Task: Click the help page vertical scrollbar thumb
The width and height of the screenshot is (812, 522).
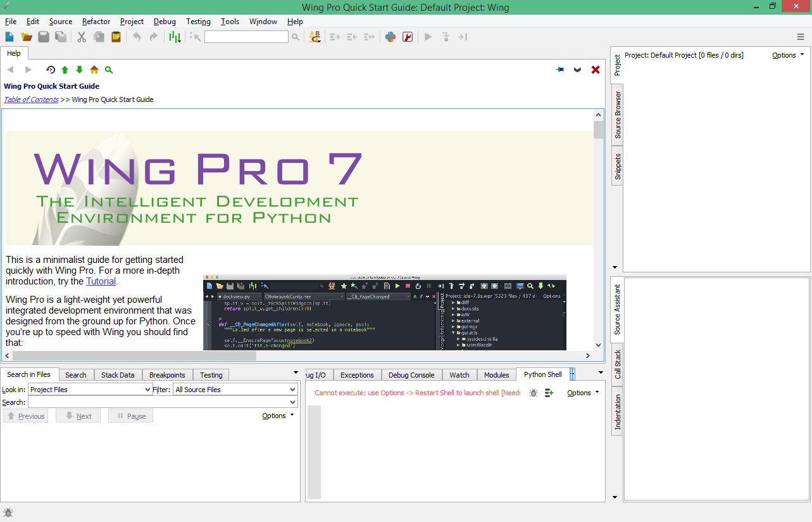Action: pos(598,129)
